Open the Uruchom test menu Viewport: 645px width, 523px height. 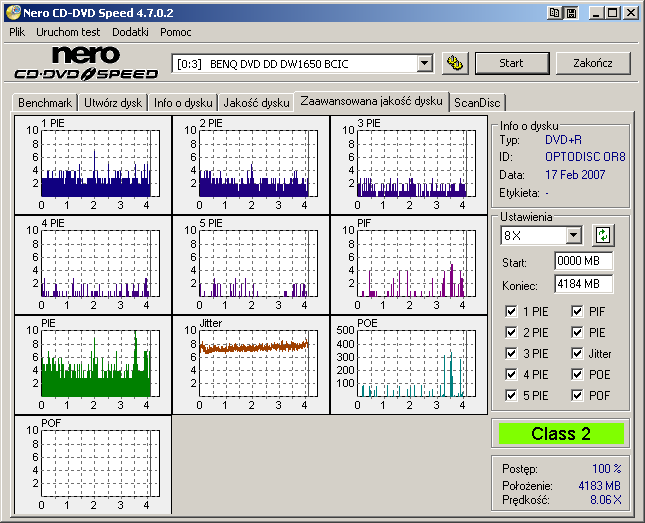(68, 32)
